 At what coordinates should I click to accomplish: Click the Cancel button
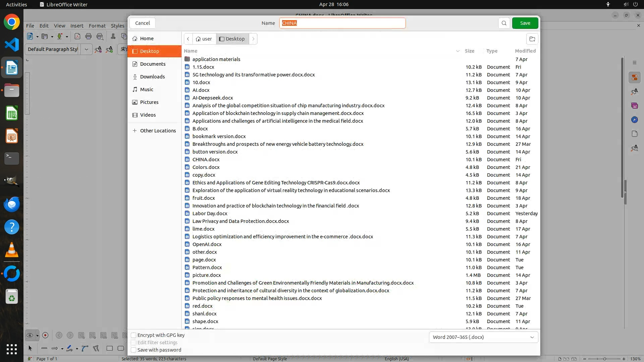143,23
